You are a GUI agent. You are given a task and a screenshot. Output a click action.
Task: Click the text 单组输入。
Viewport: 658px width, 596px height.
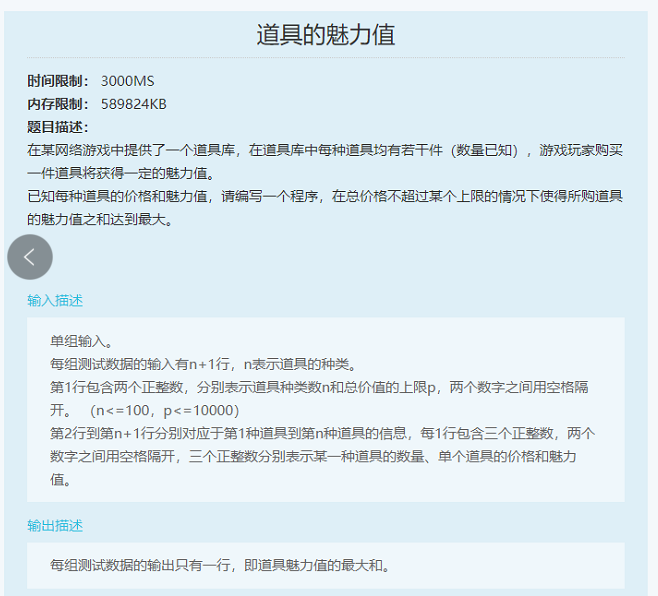coord(81,341)
